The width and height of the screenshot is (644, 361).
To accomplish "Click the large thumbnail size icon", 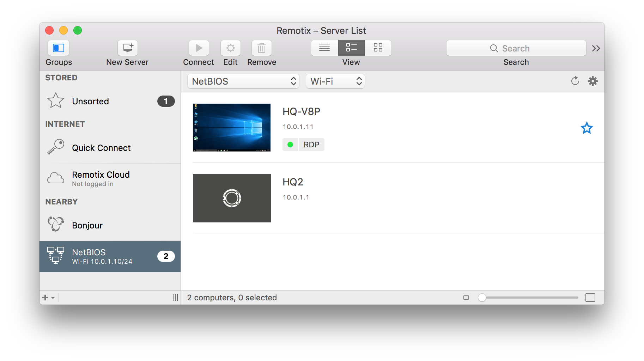I will tap(590, 298).
